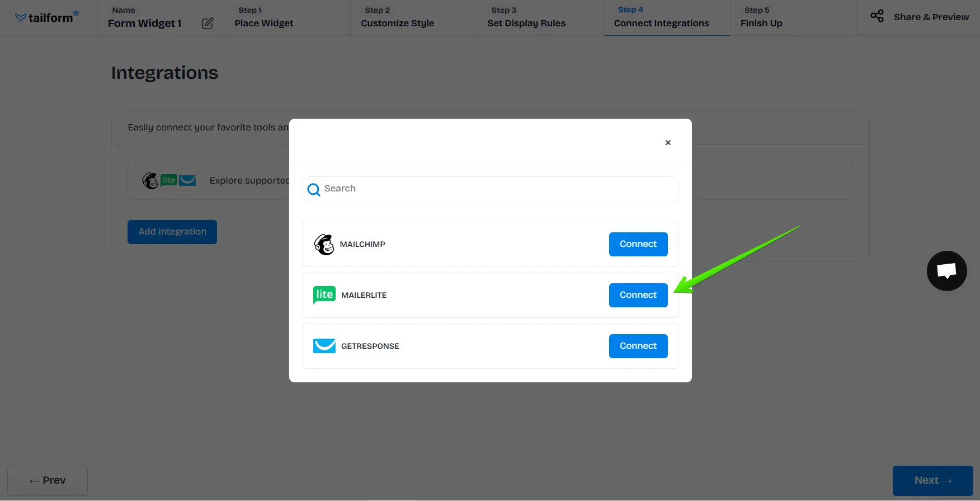
Task: Click 'Easily connect your favorite tools' text
Action: click(208, 128)
